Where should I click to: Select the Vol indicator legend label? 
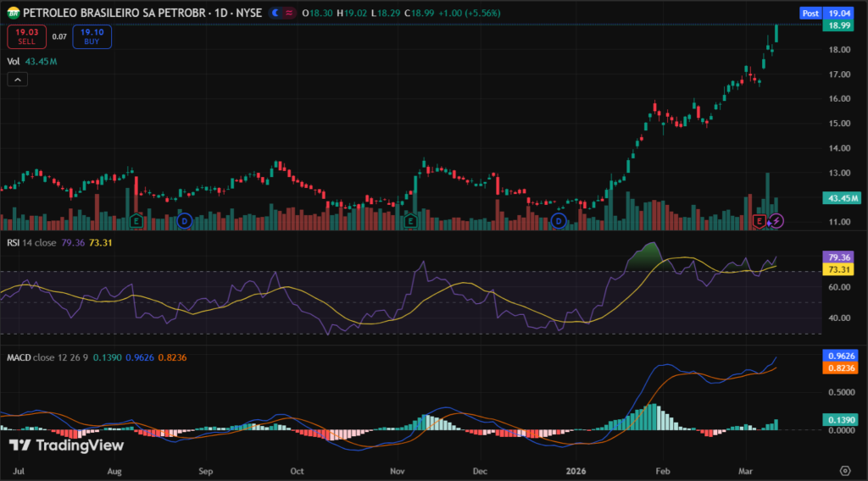tap(14, 62)
